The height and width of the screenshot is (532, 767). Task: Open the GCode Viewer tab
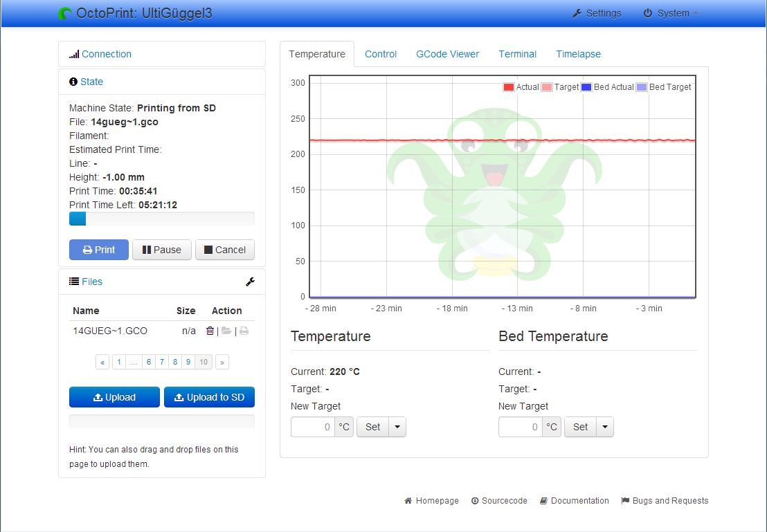pos(448,54)
